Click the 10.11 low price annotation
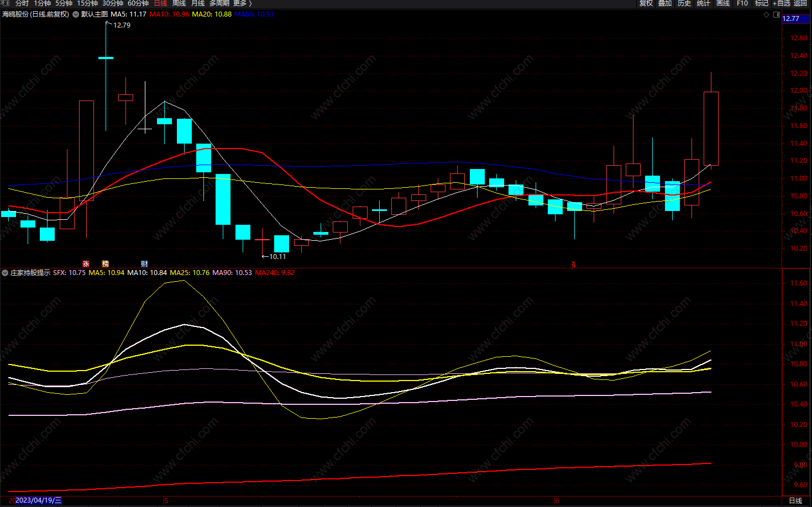 pos(277,257)
